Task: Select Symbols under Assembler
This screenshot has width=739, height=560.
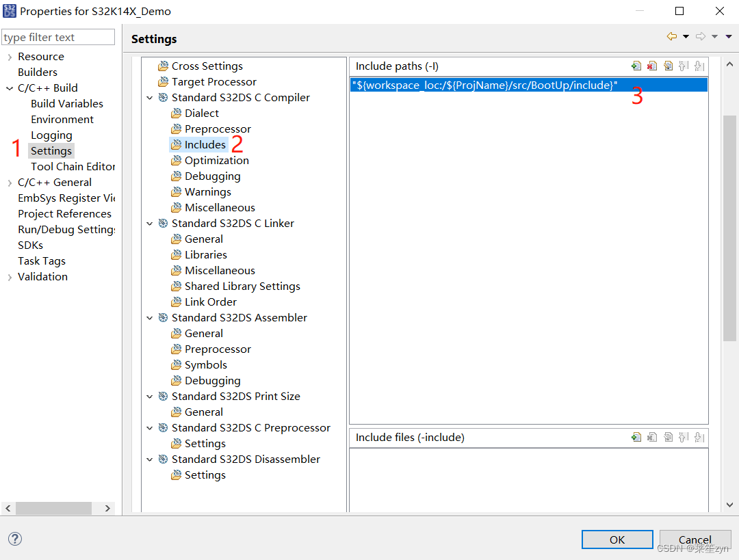Action: point(206,365)
